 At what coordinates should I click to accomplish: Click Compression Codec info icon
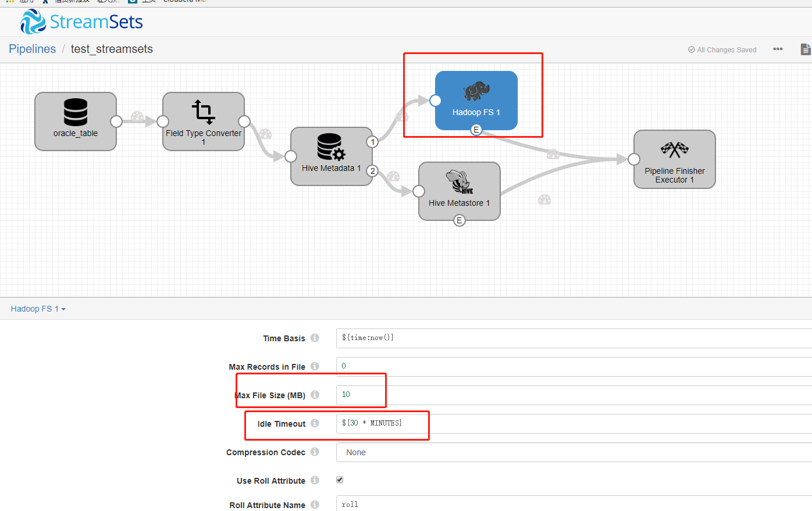[315, 452]
